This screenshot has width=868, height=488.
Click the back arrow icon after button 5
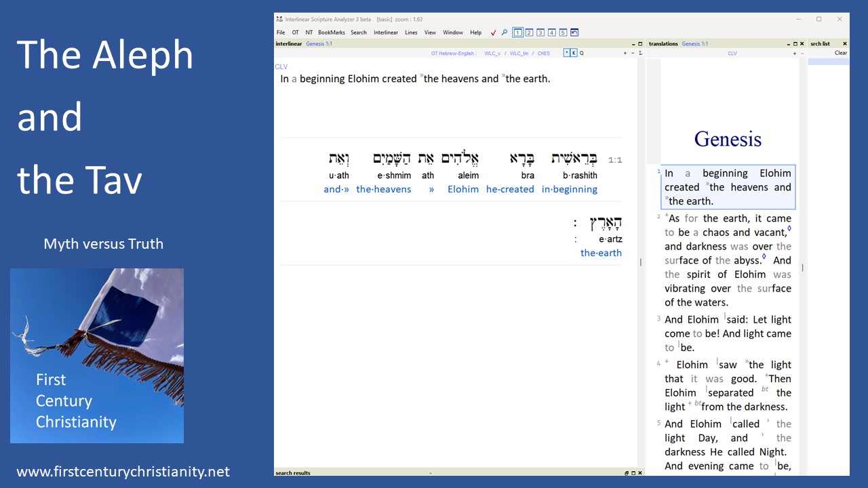coord(573,32)
